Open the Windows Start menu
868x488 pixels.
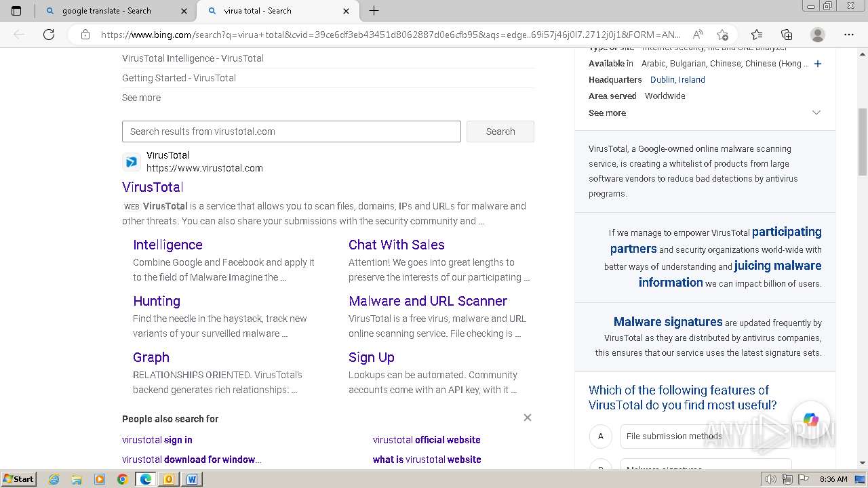coord(18,479)
